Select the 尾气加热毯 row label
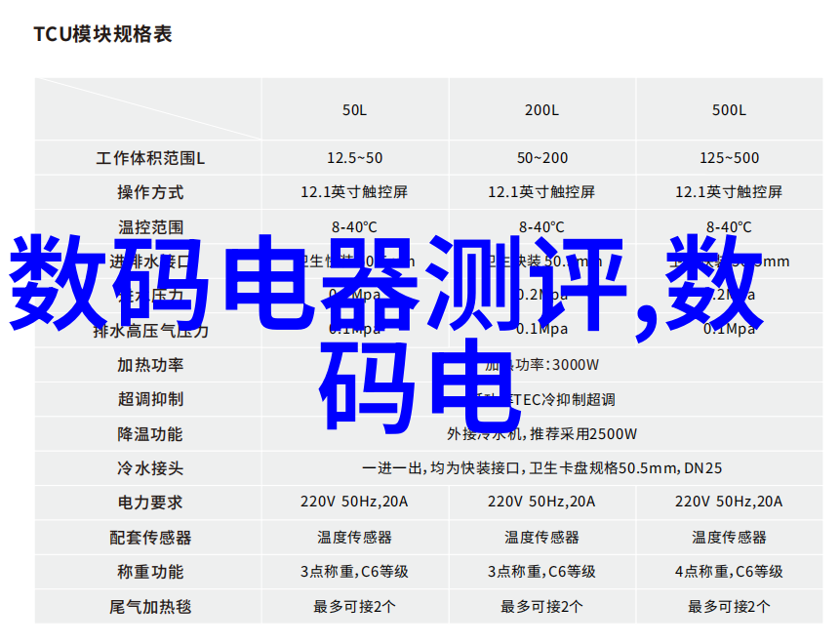Screen dimensions: 840x644 (x=150, y=606)
